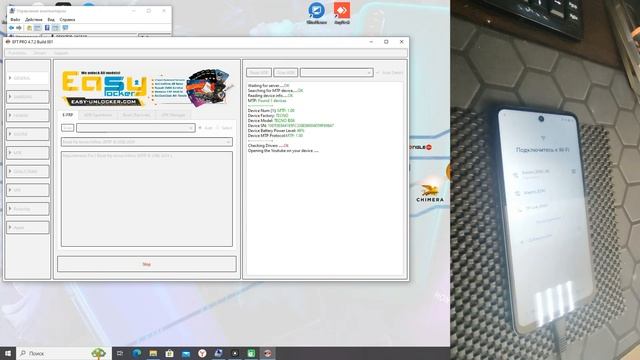Screen dimensions: 640x360
Task: Click 'Opening the Youtube on your device' log line
Action: point(283,151)
